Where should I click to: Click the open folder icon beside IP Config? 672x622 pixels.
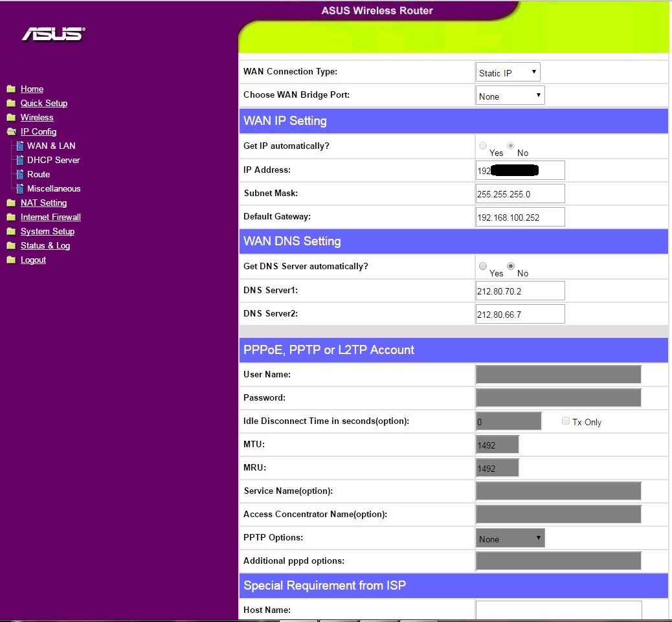(x=10, y=132)
